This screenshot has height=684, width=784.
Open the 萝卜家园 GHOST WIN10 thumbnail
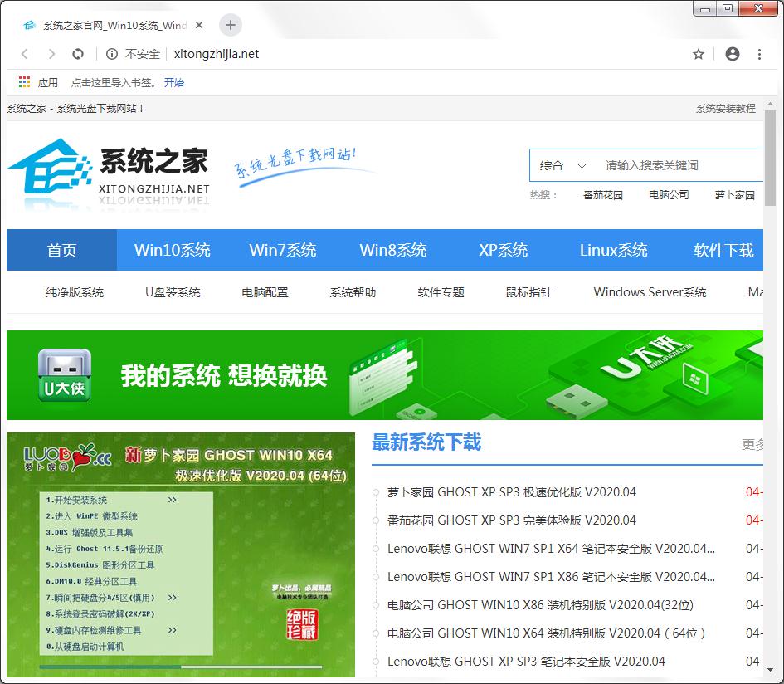pyautogui.click(x=181, y=554)
